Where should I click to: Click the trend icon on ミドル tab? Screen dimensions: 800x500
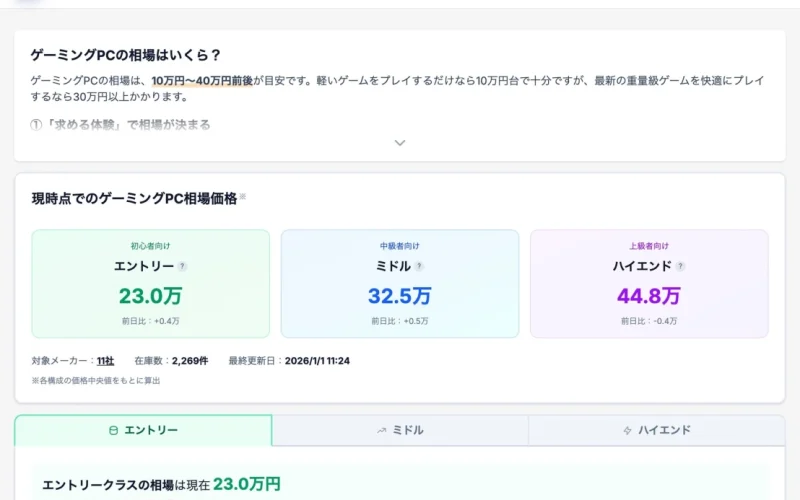(x=381, y=431)
